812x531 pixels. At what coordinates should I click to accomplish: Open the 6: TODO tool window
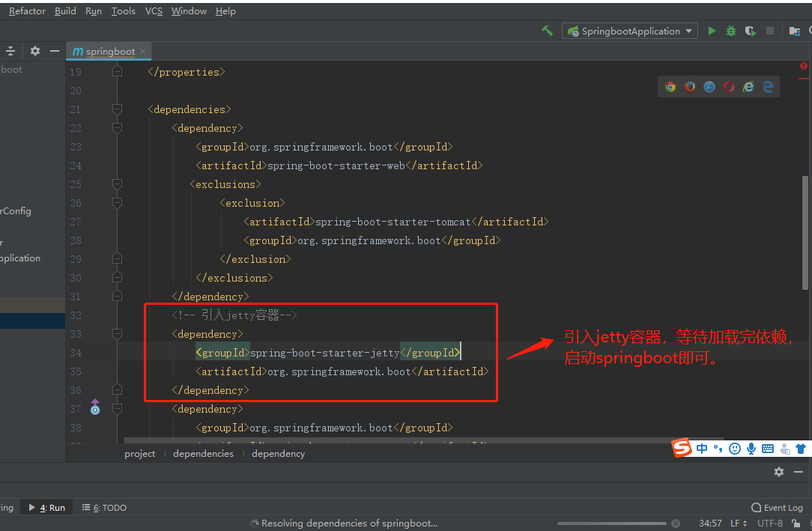point(104,508)
